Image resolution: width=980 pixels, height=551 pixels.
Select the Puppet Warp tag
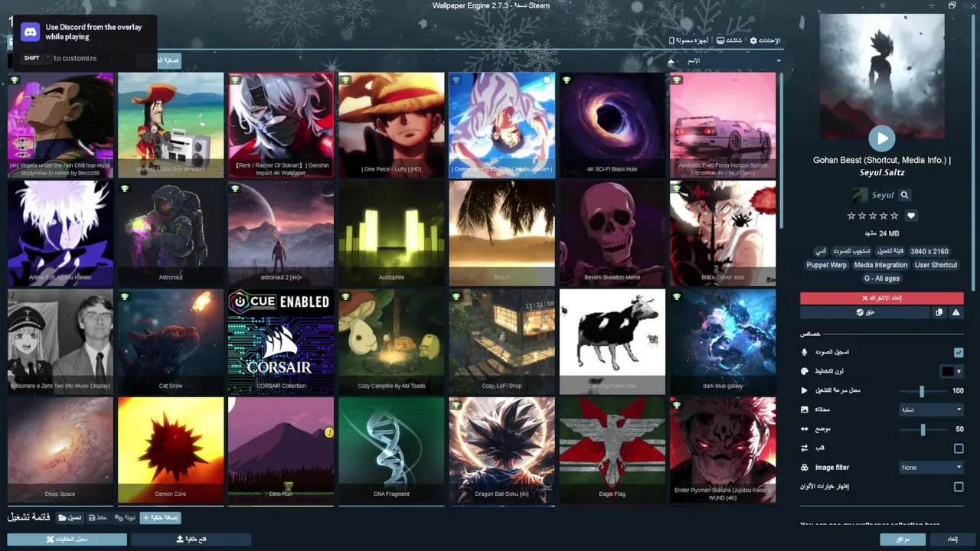tap(826, 265)
